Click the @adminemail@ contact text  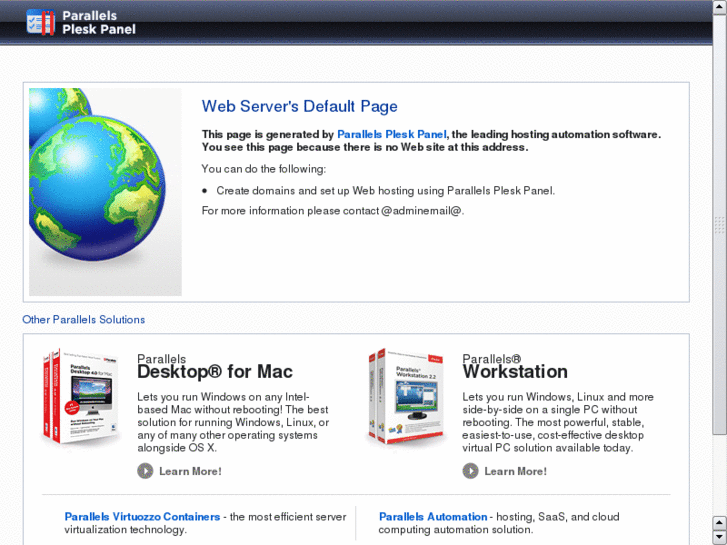pyautogui.click(x=422, y=211)
